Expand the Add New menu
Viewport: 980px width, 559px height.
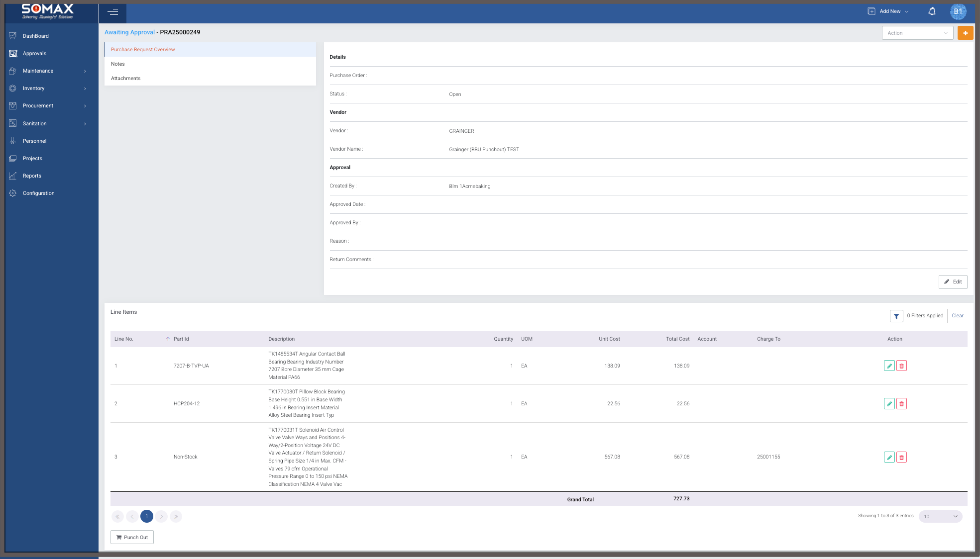click(x=888, y=11)
